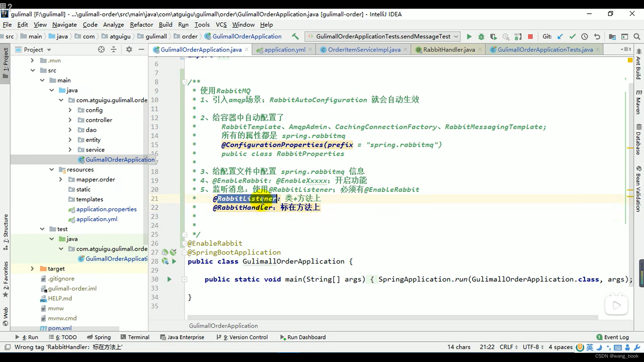
Task: Revert changes with undo arrow
Action: [x=597, y=37]
